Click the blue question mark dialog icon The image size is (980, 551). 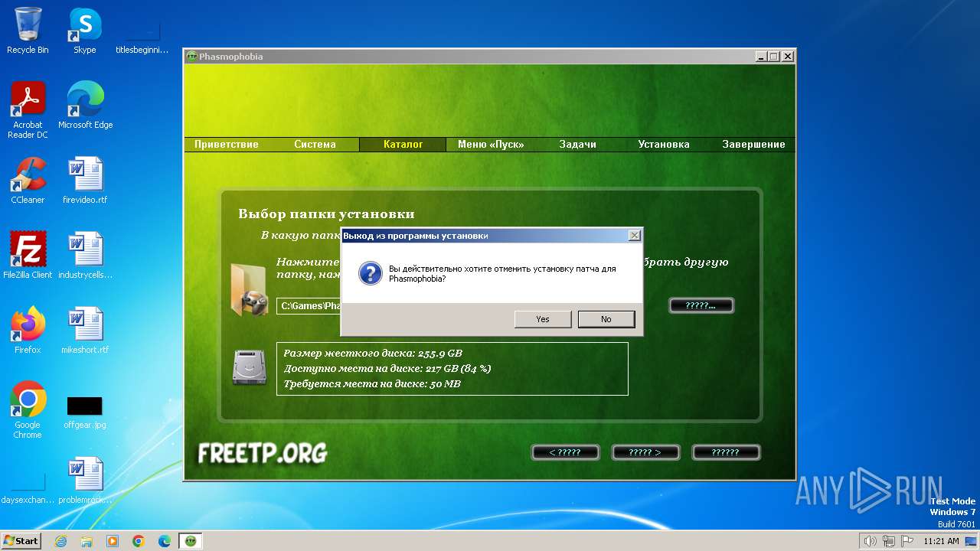370,274
